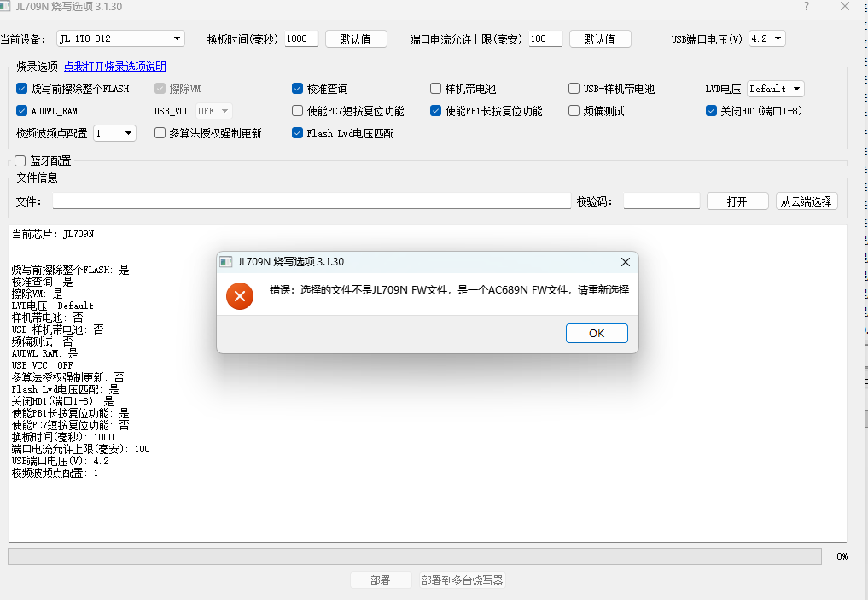Toggle the AUDWL_RAM checkbox

(21, 111)
